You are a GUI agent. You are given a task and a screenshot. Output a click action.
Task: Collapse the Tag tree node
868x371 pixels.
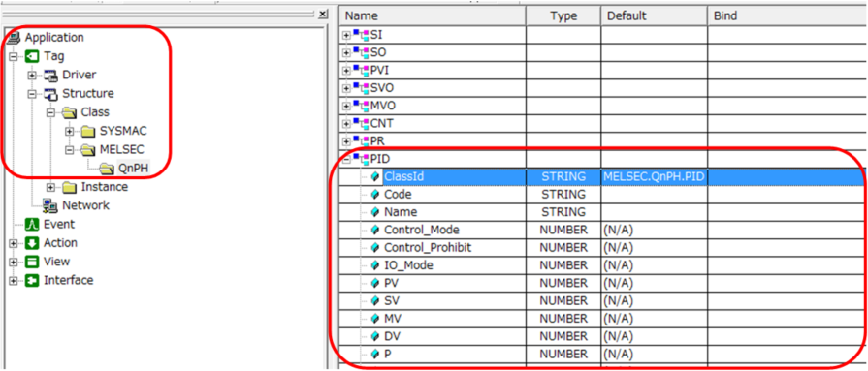[x=14, y=56]
